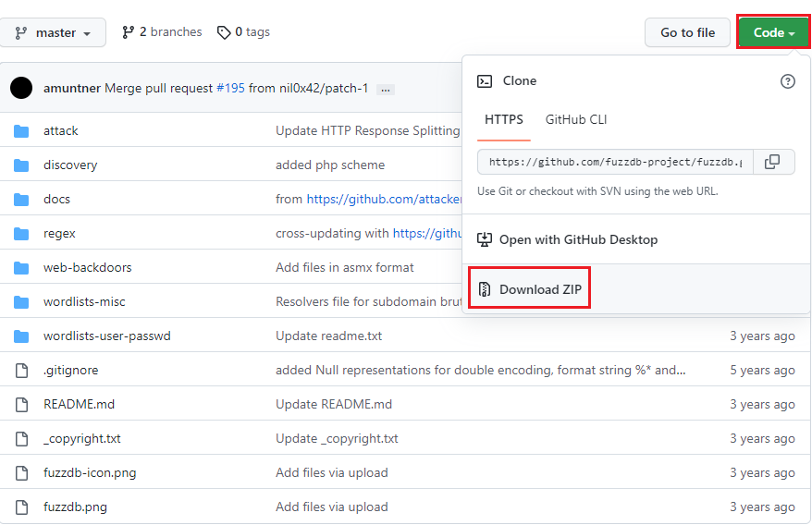Open commit 'added php scheme' message
This screenshot has width=812, height=525.
pyautogui.click(x=330, y=165)
